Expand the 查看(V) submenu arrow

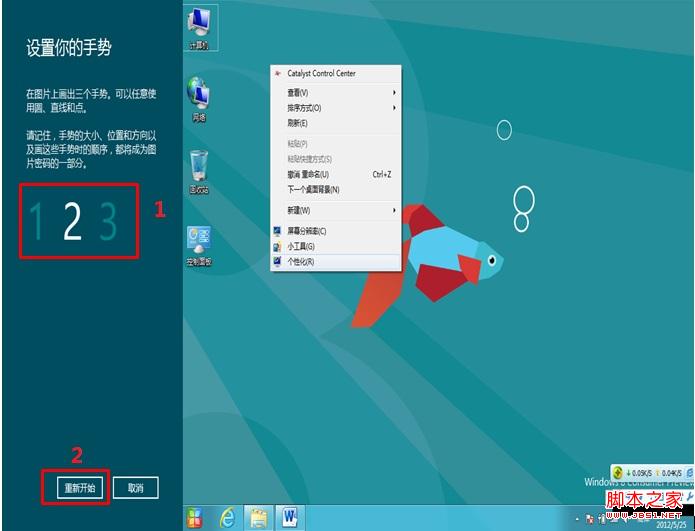394,93
